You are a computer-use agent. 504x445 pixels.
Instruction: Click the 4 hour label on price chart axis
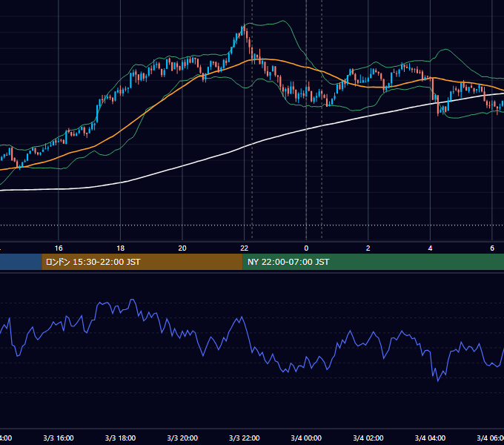(430, 248)
